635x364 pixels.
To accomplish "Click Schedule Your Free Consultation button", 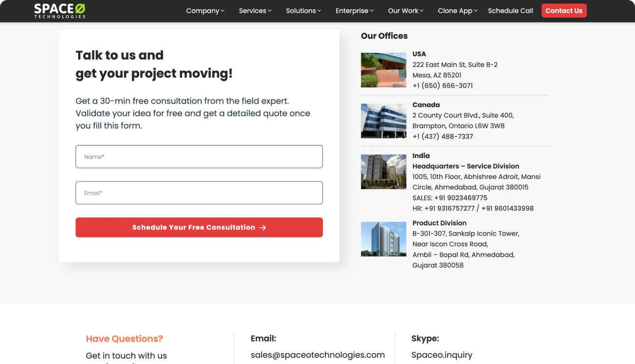I will click(x=199, y=227).
